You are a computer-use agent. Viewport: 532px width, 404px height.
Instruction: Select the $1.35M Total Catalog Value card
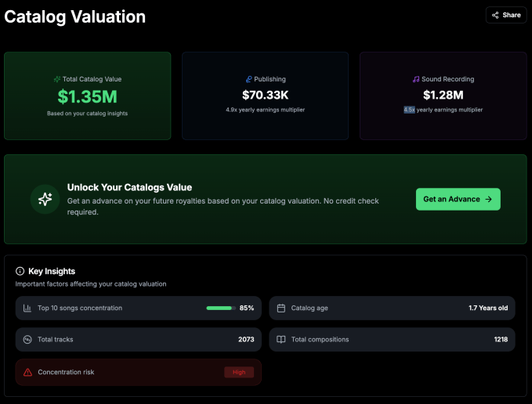tap(87, 96)
